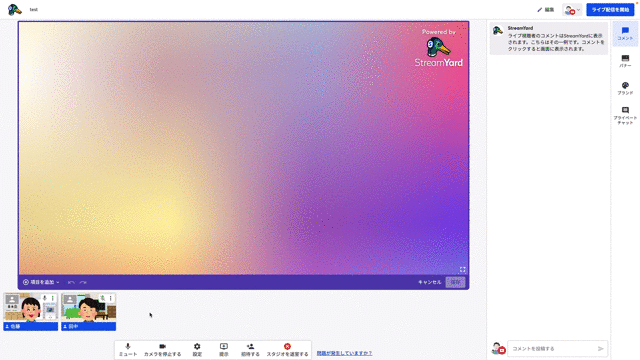The width and height of the screenshot is (640, 360).
Task: Save the layout with the greyed save button
Action: pyautogui.click(x=455, y=282)
